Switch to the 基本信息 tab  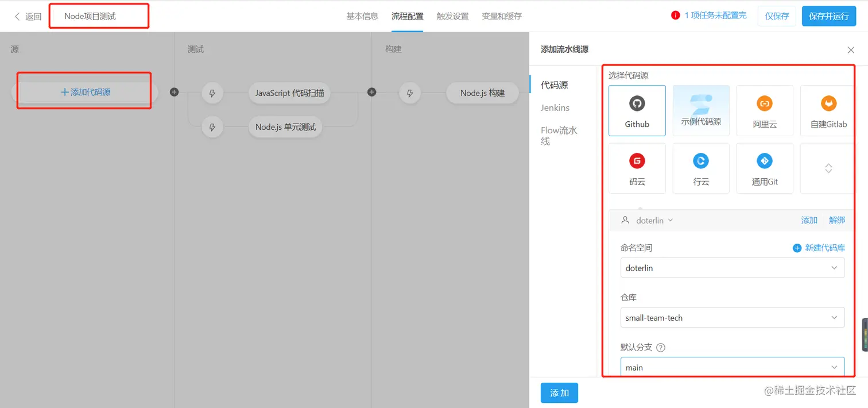coord(362,16)
